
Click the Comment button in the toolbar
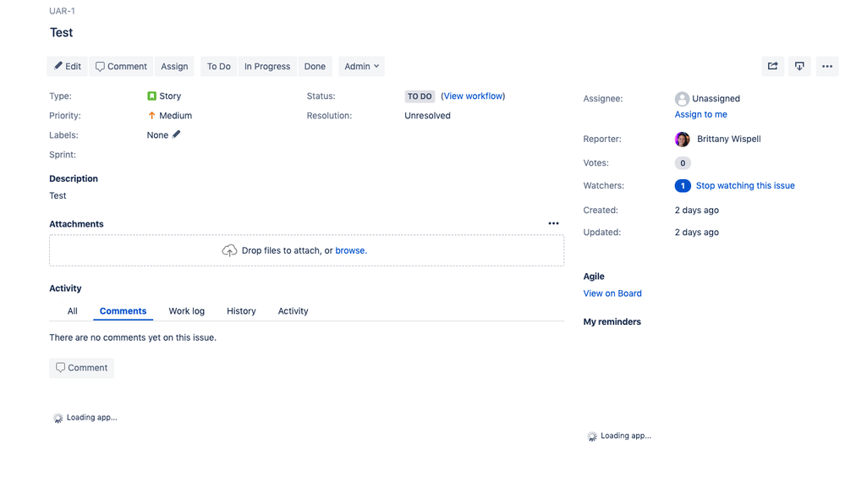tap(121, 66)
